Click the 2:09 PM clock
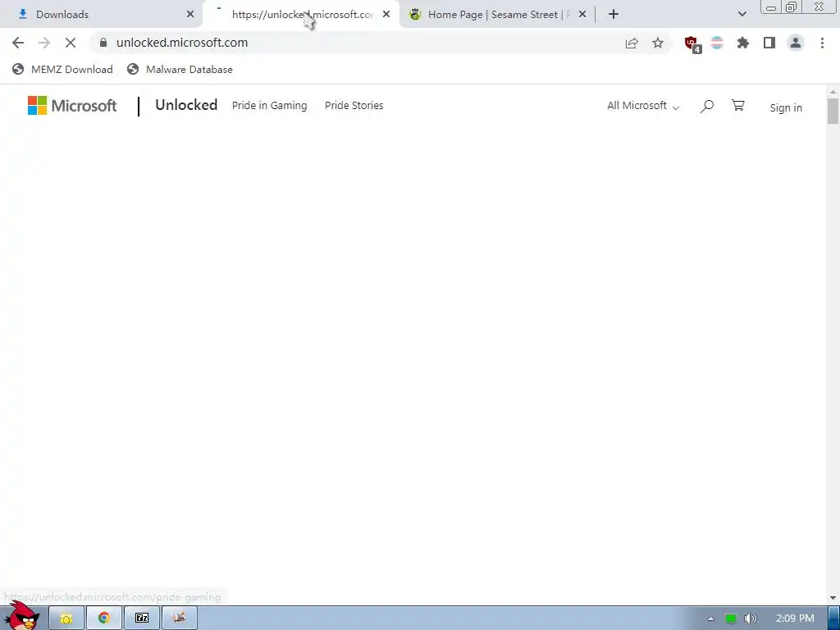Screen dimensions: 840x630 (795, 619)
